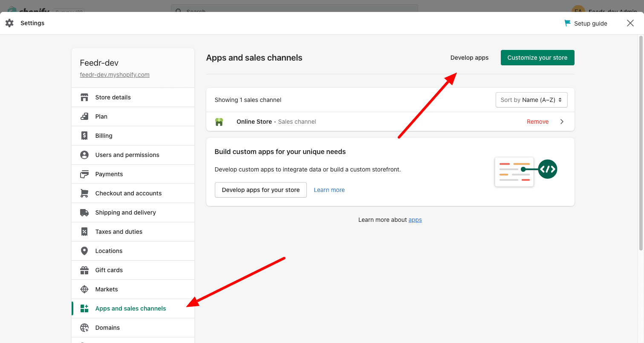Click the Shipping and delivery truck icon
644x343 pixels.
(84, 212)
